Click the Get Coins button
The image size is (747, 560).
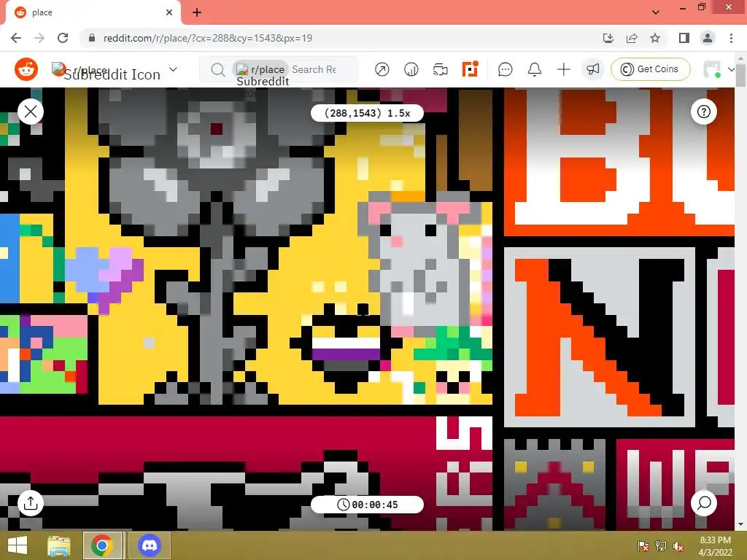coord(650,69)
